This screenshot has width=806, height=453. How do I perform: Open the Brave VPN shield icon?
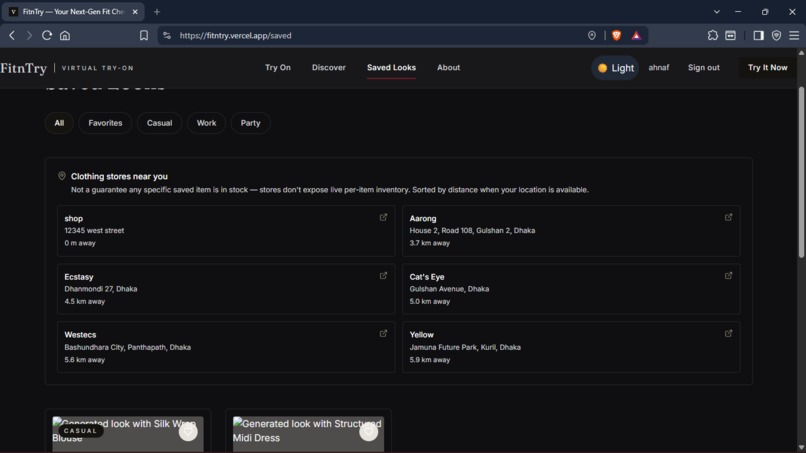click(x=776, y=35)
